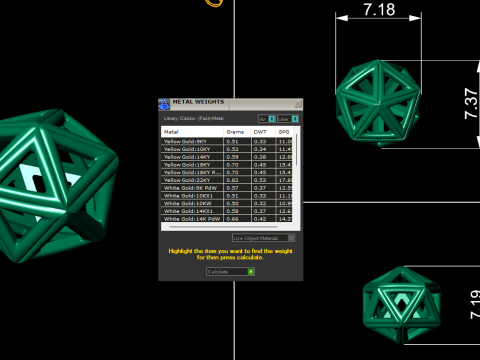480x360 pixels.
Task: Click the 7.37 dimension label
Action: pyautogui.click(x=471, y=103)
